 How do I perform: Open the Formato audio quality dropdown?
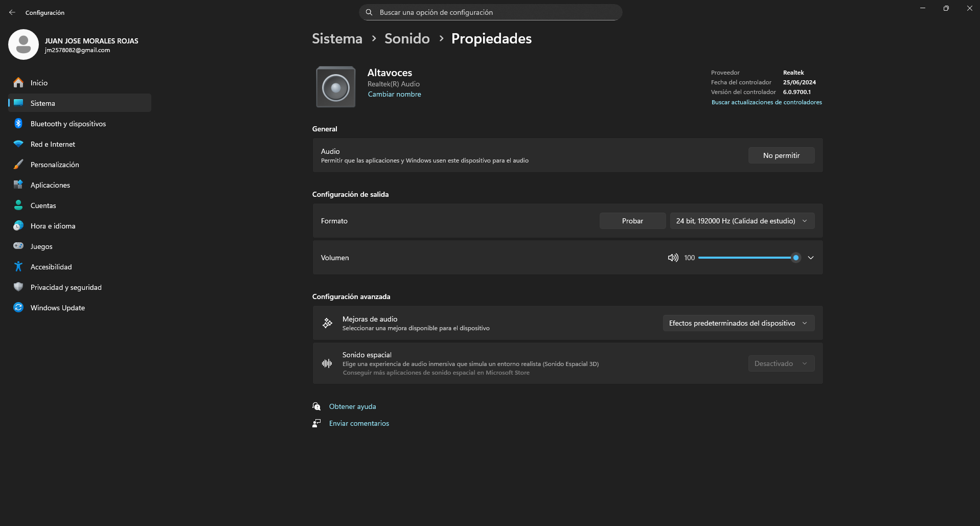coord(742,221)
